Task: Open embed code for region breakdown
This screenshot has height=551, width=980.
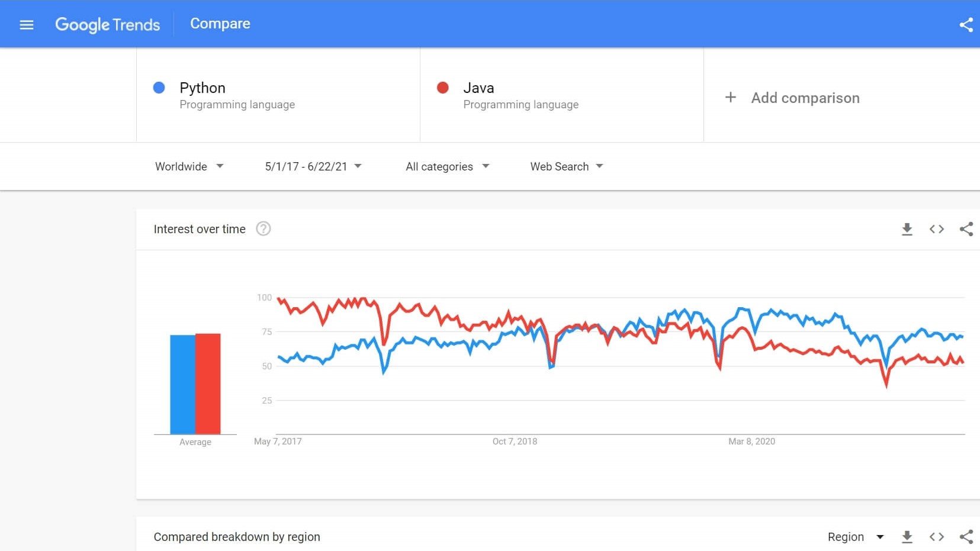Action: click(936, 537)
